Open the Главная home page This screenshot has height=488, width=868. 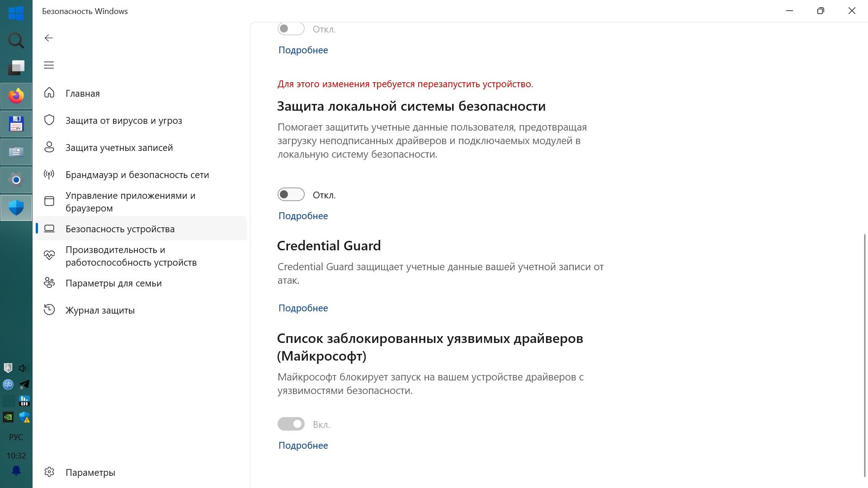(x=82, y=94)
